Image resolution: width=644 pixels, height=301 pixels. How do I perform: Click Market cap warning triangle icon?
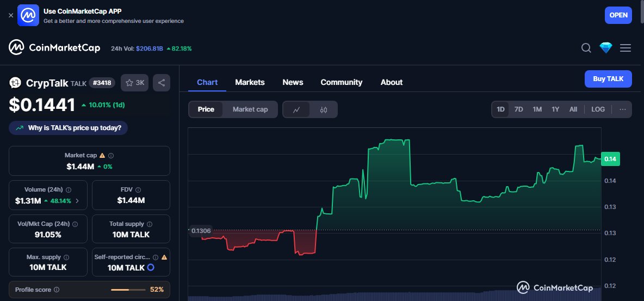102,156
